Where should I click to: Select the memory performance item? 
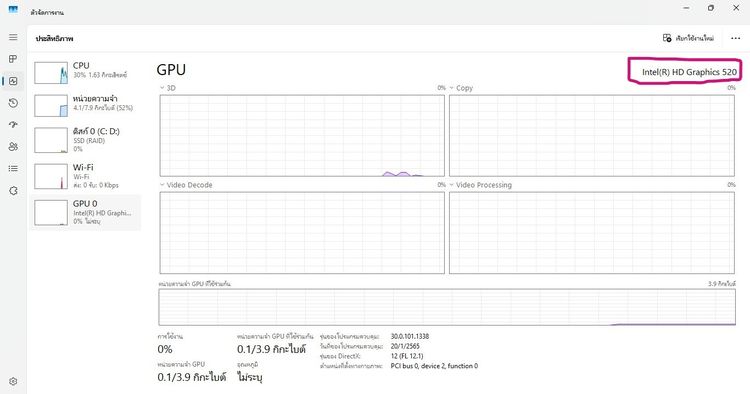86,105
